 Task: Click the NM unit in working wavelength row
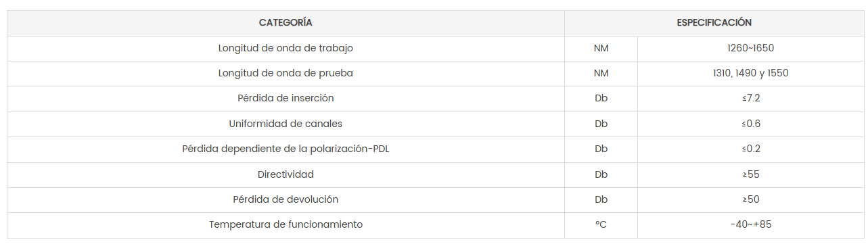click(x=601, y=49)
